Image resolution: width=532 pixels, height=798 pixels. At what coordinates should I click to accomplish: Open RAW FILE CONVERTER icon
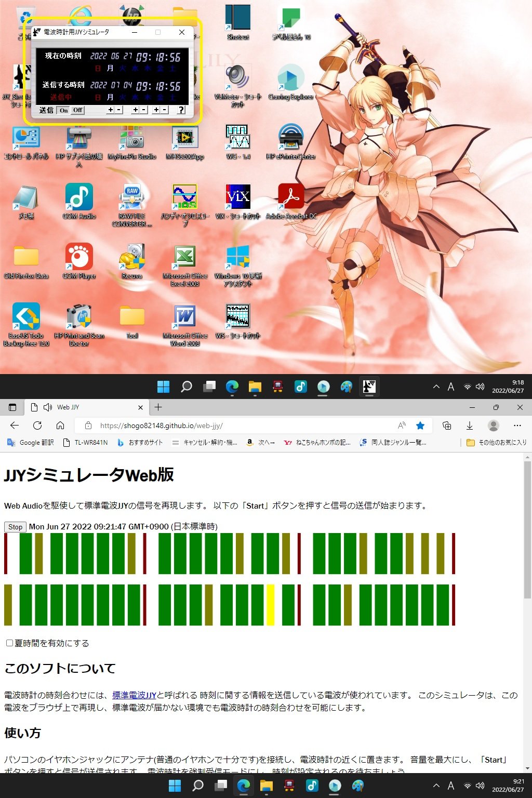click(x=132, y=206)
